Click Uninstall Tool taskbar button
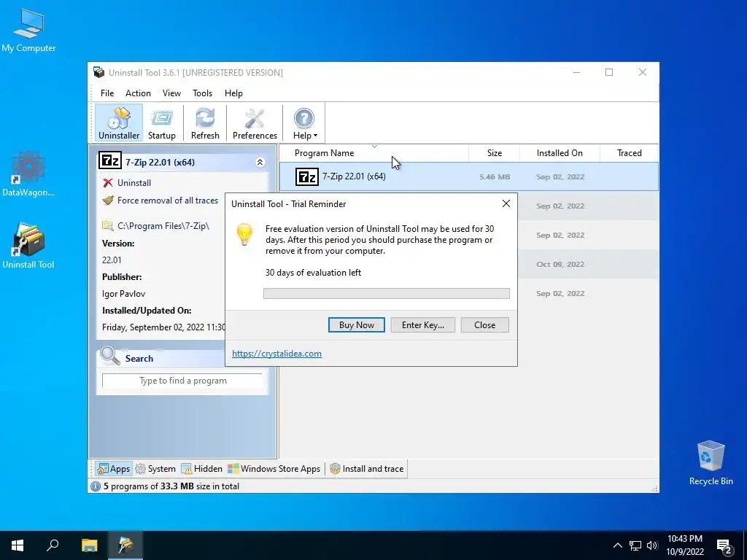 (x=125, y=545)
